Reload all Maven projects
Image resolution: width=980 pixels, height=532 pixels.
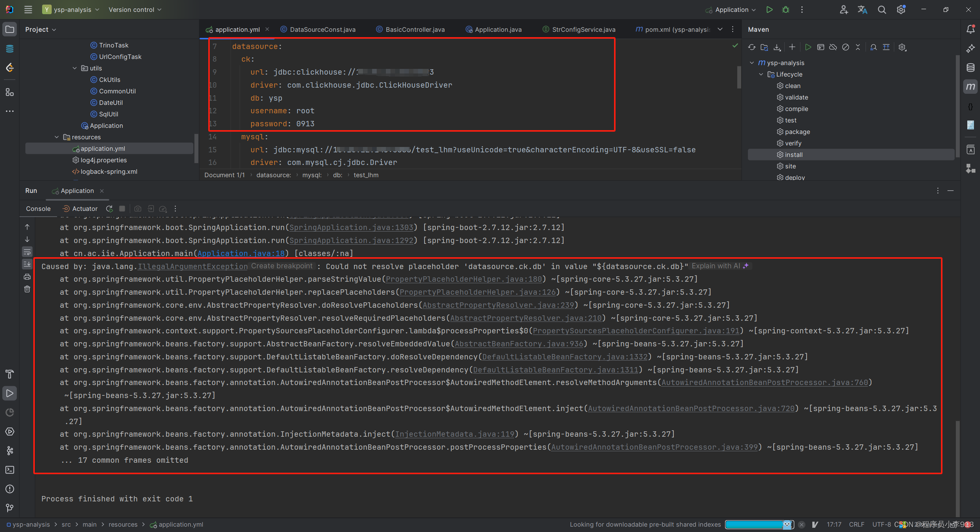click(752, 47)
